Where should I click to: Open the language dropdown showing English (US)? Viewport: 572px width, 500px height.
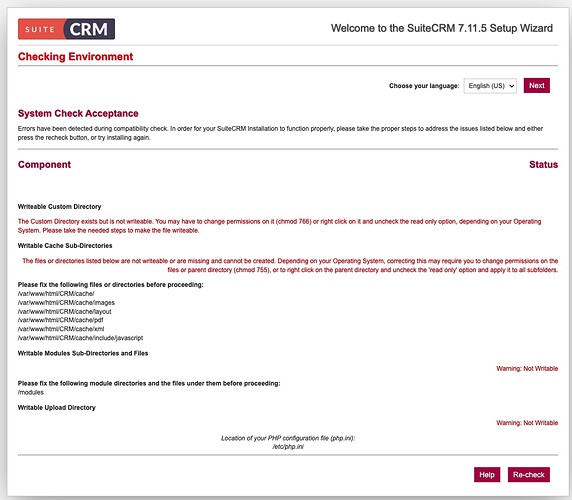click(x=490, y=86)
